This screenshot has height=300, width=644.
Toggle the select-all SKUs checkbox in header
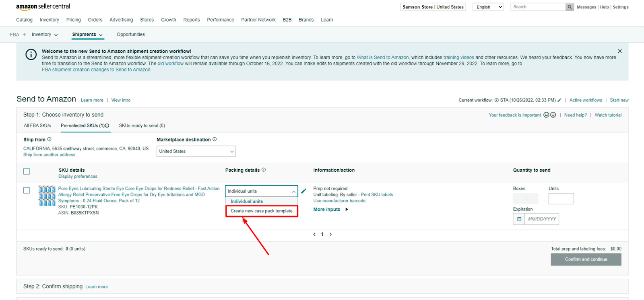(27, 171)
